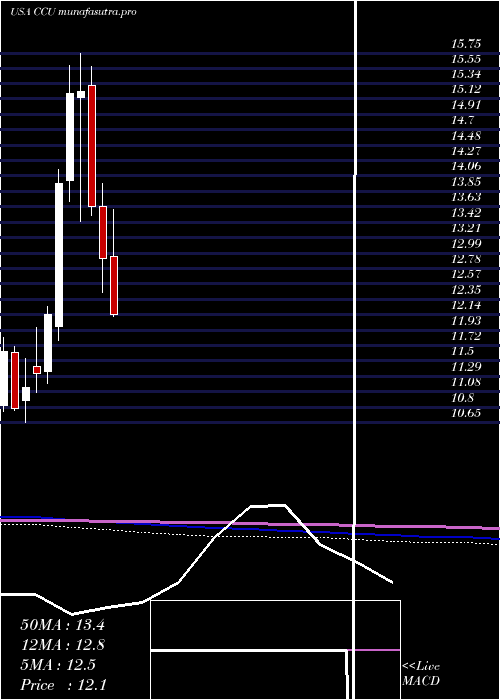Click the 12.35 price axis label
Screen dimensions: 500x700
[466, 290]
